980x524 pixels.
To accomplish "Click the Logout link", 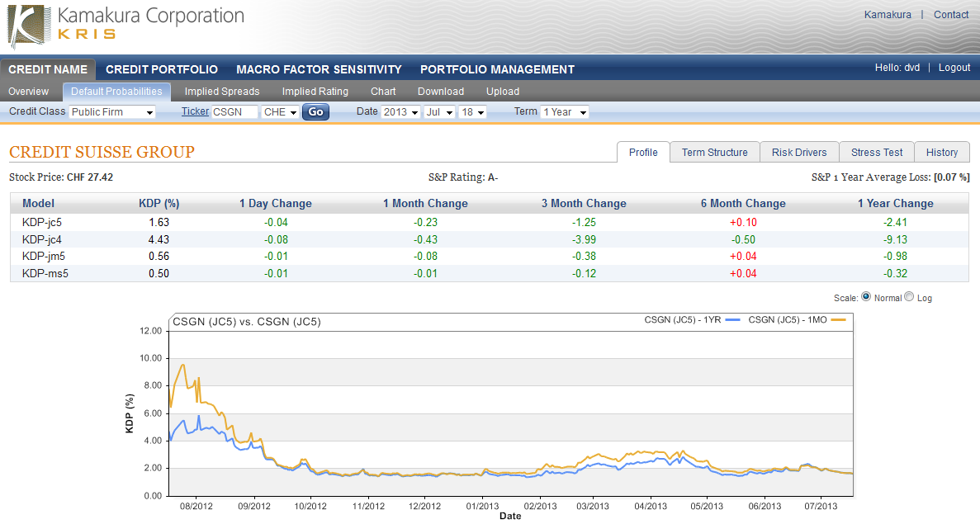I will coord(954,68).
